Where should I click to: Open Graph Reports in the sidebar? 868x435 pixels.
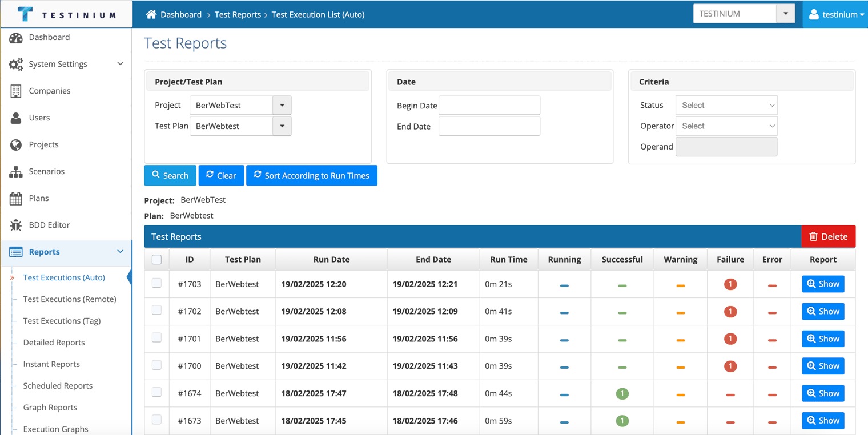[50, 408]
